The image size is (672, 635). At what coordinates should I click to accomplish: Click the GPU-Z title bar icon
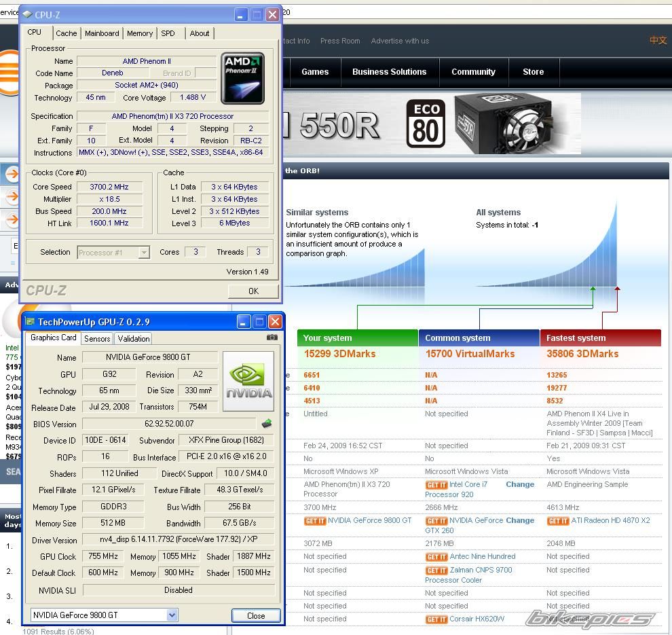30,321
